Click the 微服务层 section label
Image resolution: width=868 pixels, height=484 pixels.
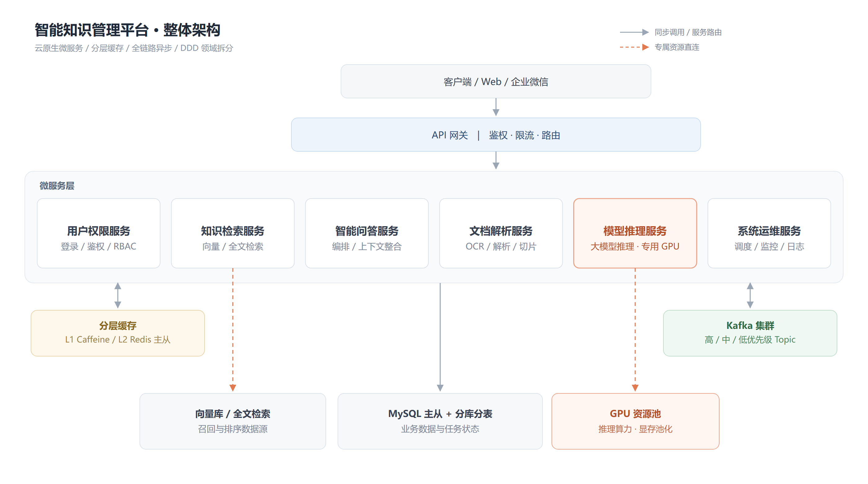[57, 186]
